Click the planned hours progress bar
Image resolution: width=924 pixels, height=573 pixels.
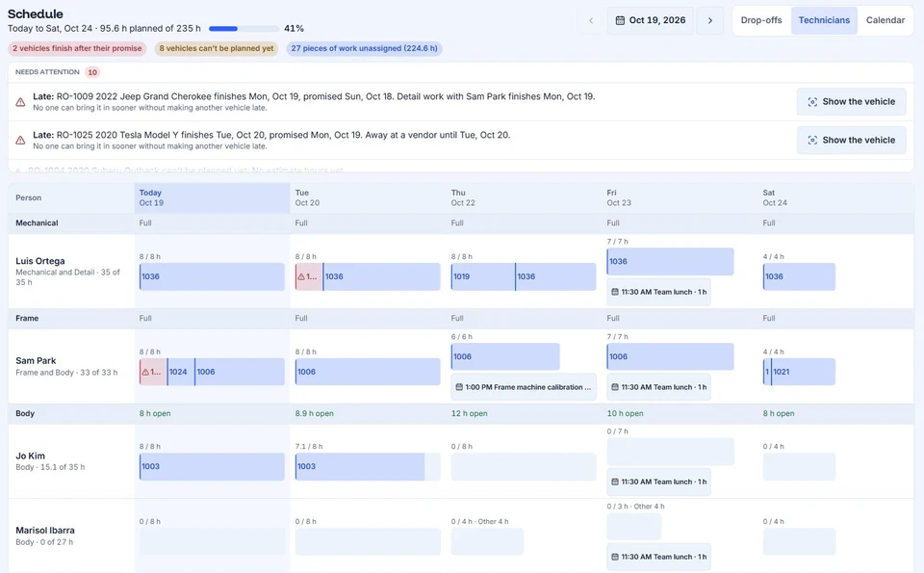tap(244, 28)
